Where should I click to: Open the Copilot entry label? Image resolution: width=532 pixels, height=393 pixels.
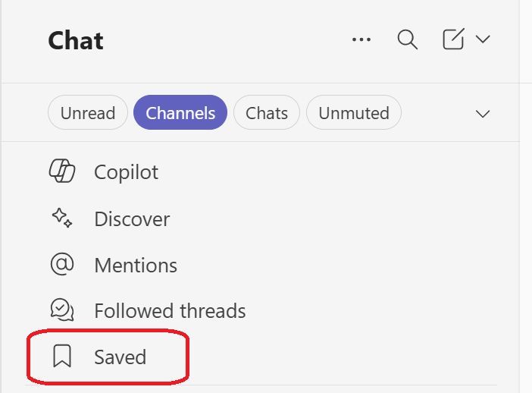(x=127, y=172)
